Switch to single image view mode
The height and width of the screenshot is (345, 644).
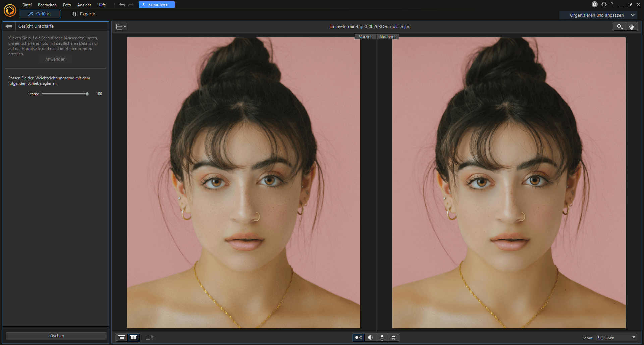coord(121,338)
